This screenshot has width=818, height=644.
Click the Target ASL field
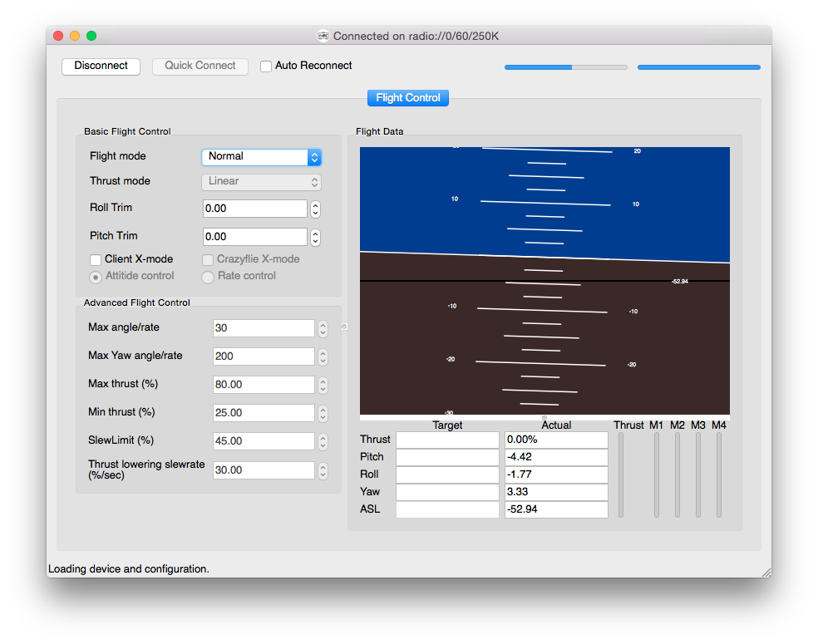(x=447, y=509)
